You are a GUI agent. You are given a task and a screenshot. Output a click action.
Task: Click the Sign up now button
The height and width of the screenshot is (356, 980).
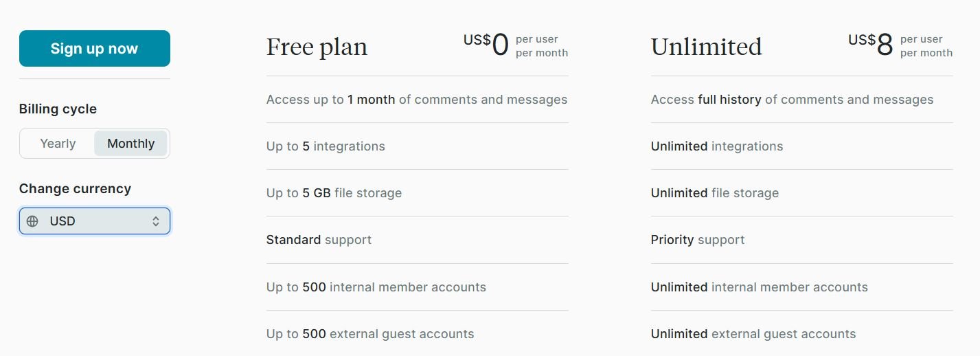(x=95, y=49)
